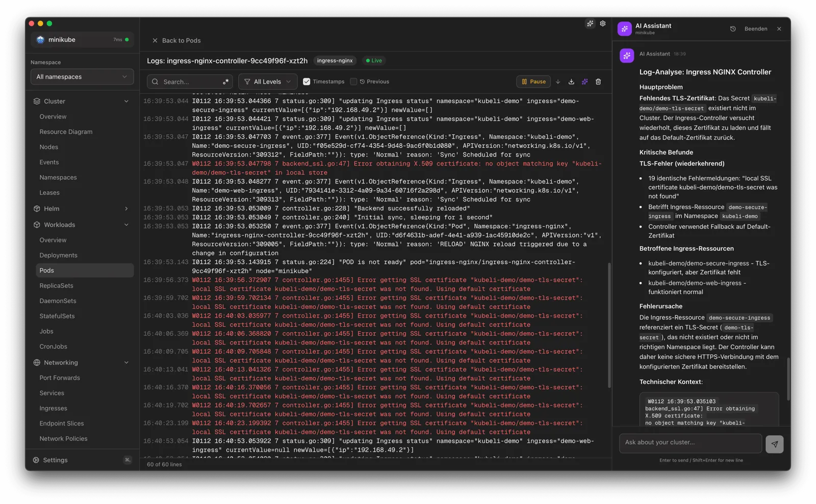Image resolution: width=816 pixels, height=504 pixels.
Task: Open Endpoint Slices list
Action: point(62,424)
